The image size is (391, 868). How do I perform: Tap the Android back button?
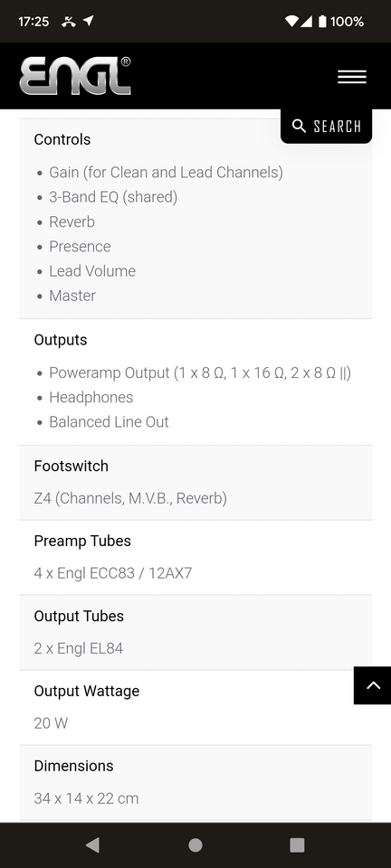pyautogui.click(x=92, y=844)
